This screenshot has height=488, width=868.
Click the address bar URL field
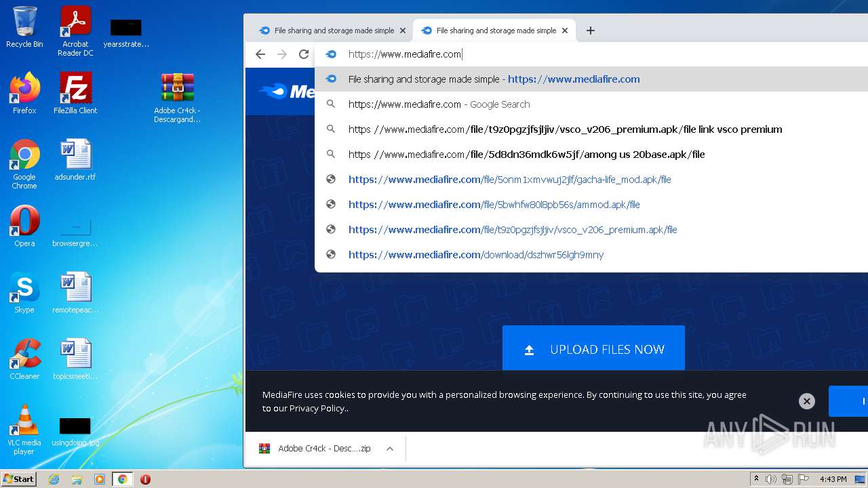pyautogui.click(x=591, y=54)
